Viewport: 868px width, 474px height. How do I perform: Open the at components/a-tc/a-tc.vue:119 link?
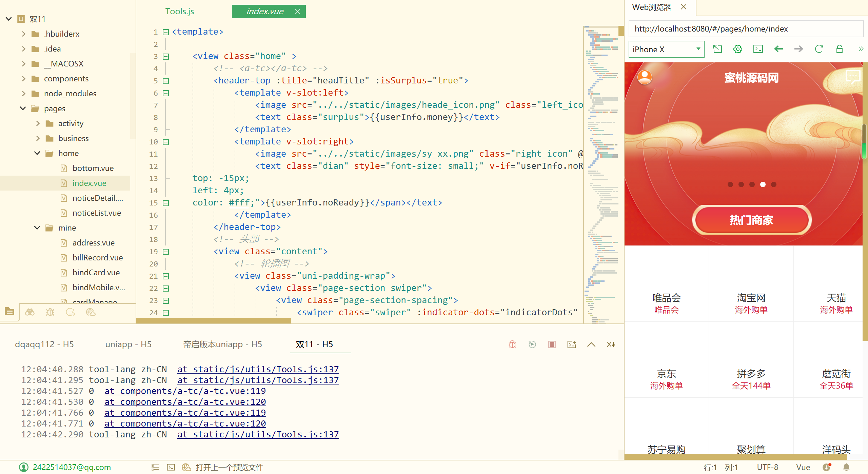click(x=185, y=391)
